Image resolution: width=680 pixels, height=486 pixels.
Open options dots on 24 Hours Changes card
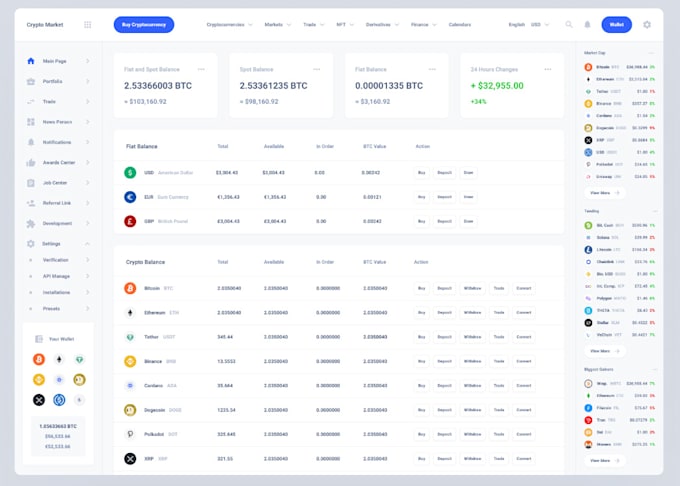(548, 69)
